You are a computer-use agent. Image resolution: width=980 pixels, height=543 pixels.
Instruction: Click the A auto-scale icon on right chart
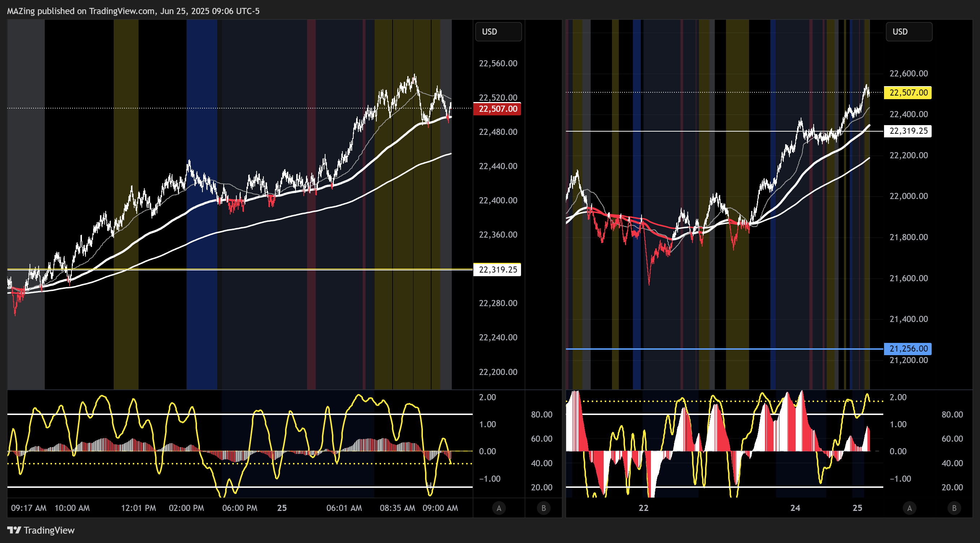[x=909, y=508]
